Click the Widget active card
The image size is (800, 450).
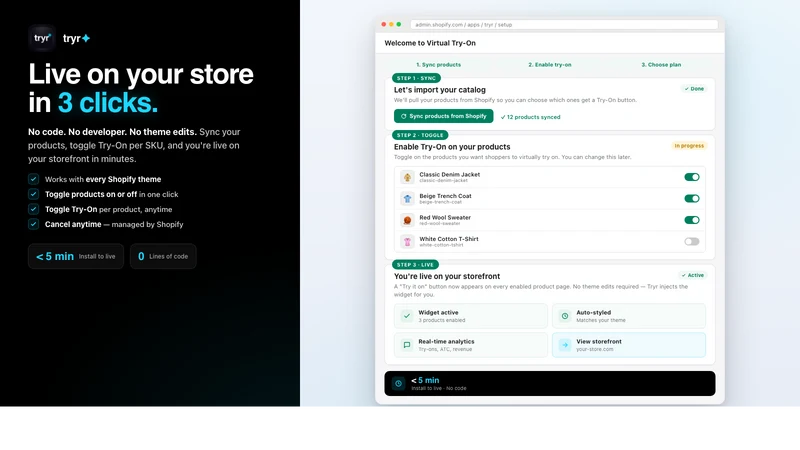point(470,316)
